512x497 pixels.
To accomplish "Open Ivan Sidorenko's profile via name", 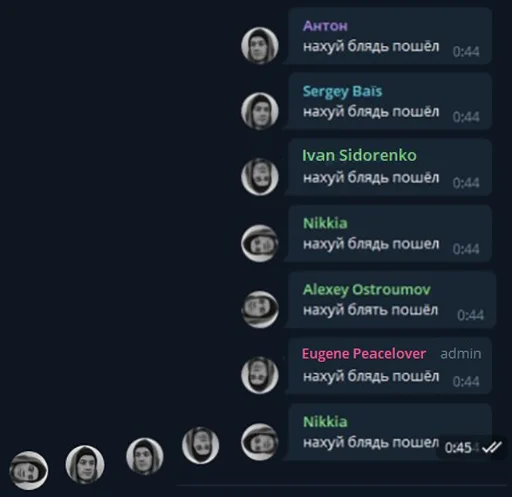I will tap(359, 155).
